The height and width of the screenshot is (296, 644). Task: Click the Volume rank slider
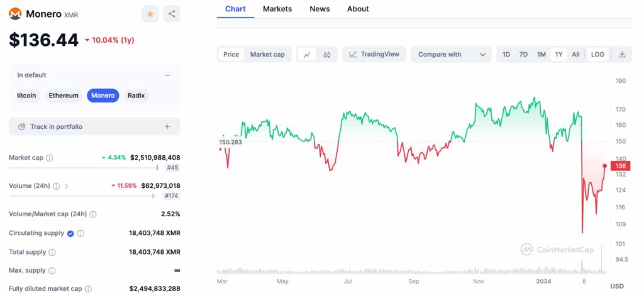pyautogui.click(x=81, y=196)
